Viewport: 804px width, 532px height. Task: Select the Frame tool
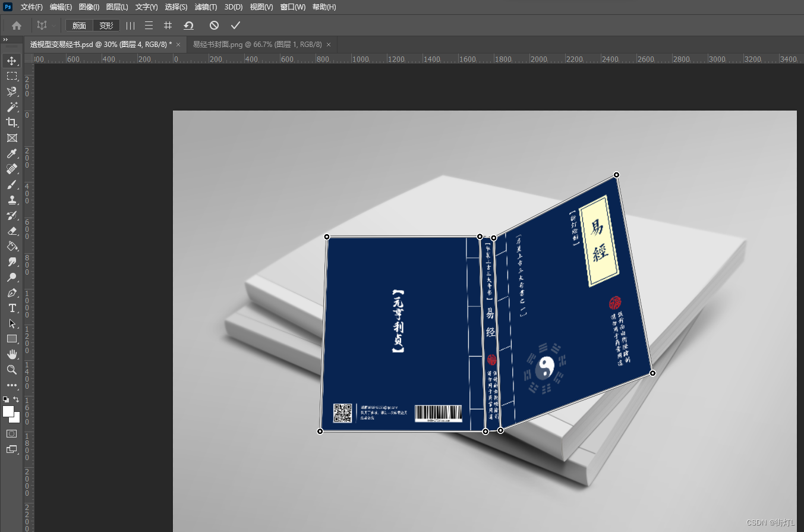[x=12, y=138]
